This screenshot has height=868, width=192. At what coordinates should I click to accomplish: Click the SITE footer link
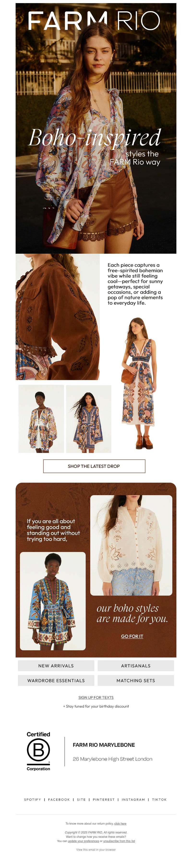[x=81, y=800]
